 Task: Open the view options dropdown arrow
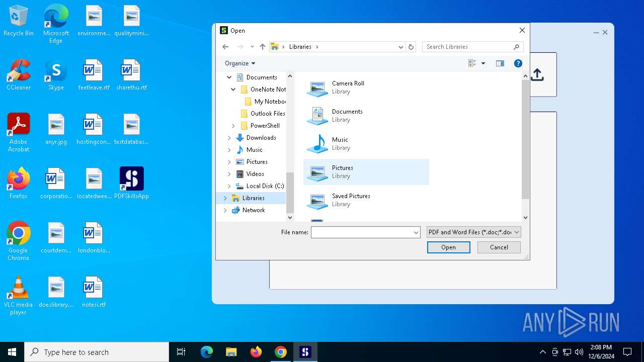coord(483,63)
